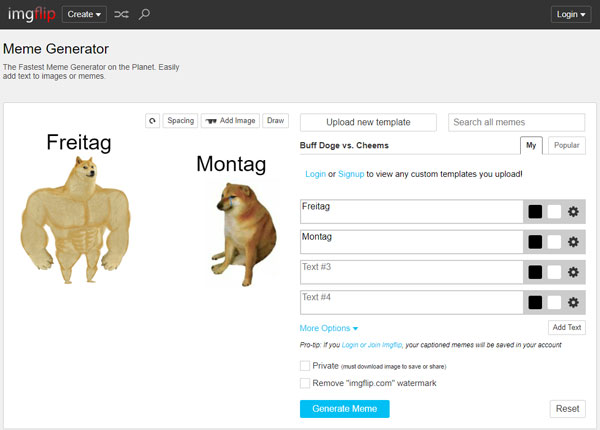Pick the black font color for Freitag
Viewport: 600px width, 430px height.
click(x=535, y=212)
